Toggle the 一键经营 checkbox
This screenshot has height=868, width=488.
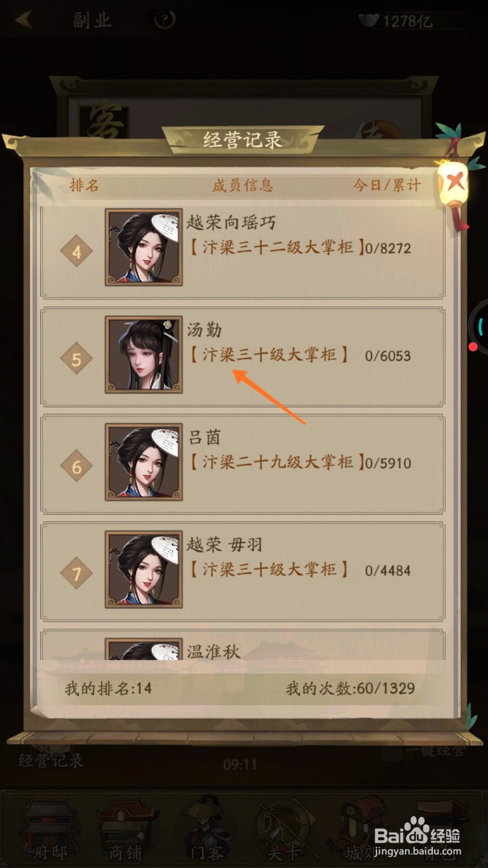(x=392, y=751)
